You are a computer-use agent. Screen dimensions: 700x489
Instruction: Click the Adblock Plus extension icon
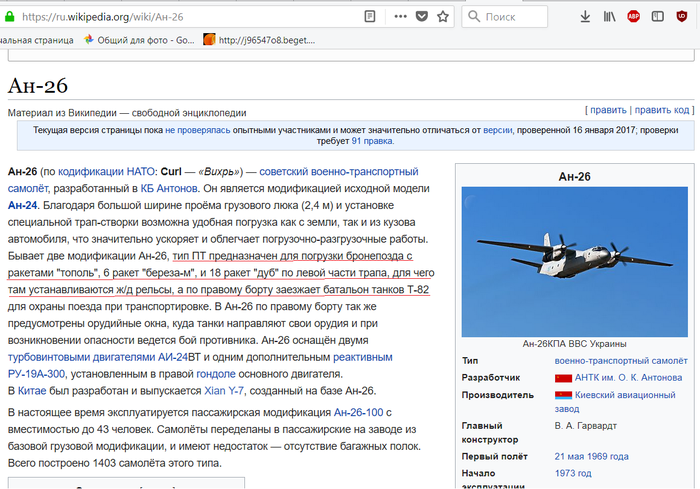633,17
